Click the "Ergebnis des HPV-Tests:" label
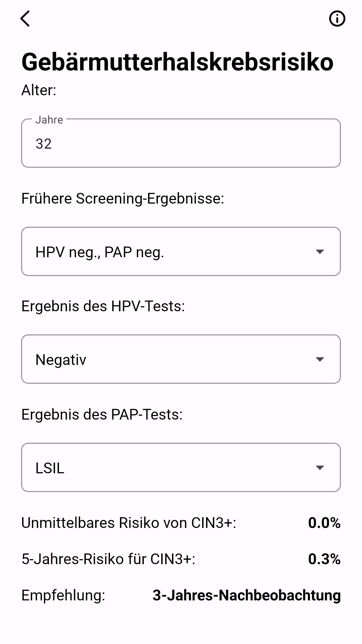The width and height of the screenshot is (362, 644). pos(103,306)
